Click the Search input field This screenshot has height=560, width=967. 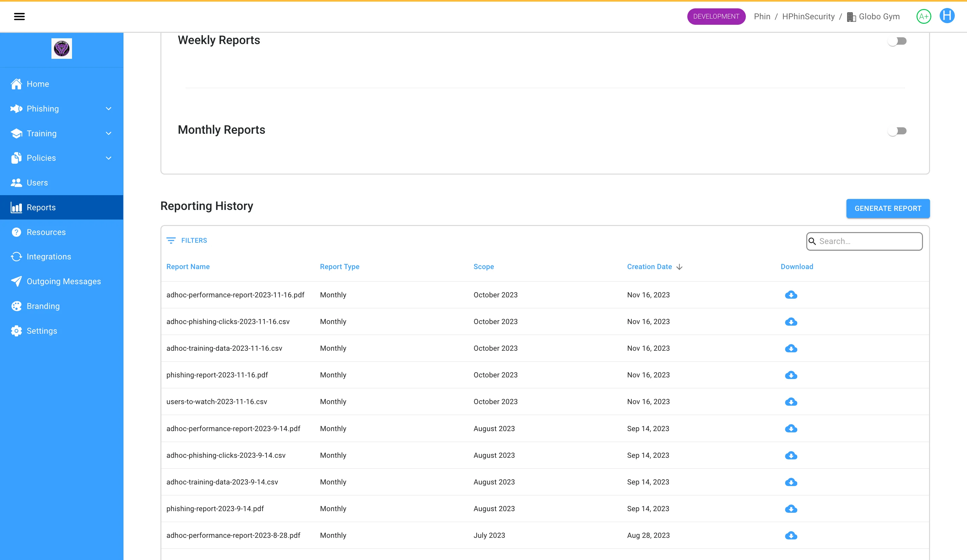tap(864, 241)
